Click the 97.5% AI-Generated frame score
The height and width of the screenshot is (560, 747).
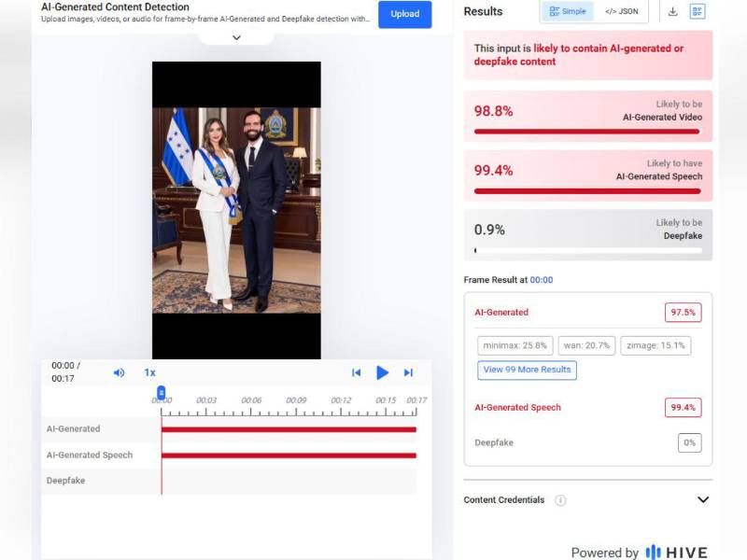click(x=683, y=313)
